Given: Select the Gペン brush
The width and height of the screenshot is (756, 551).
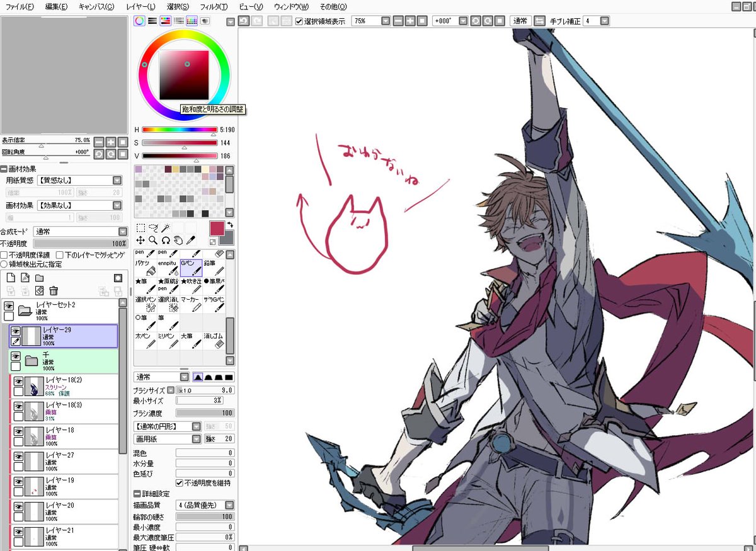Looking at the screenshot, I should [x=192, y=268].
